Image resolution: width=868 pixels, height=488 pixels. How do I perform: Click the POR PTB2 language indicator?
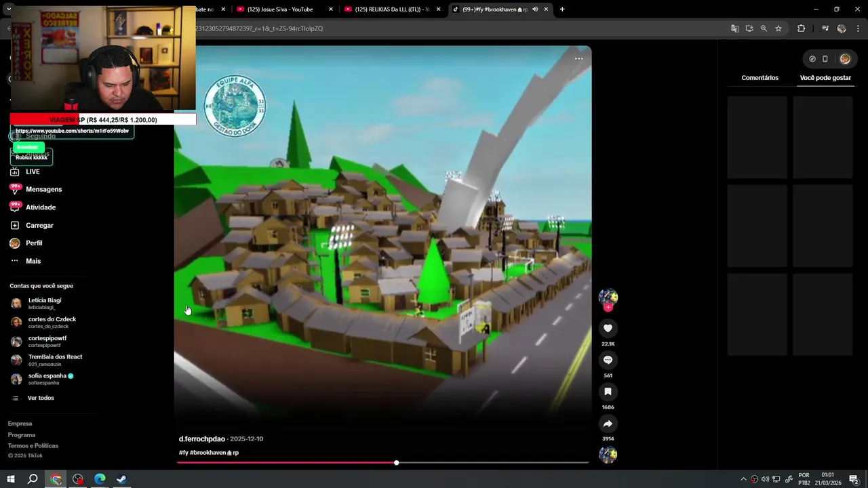click(804, 479)
